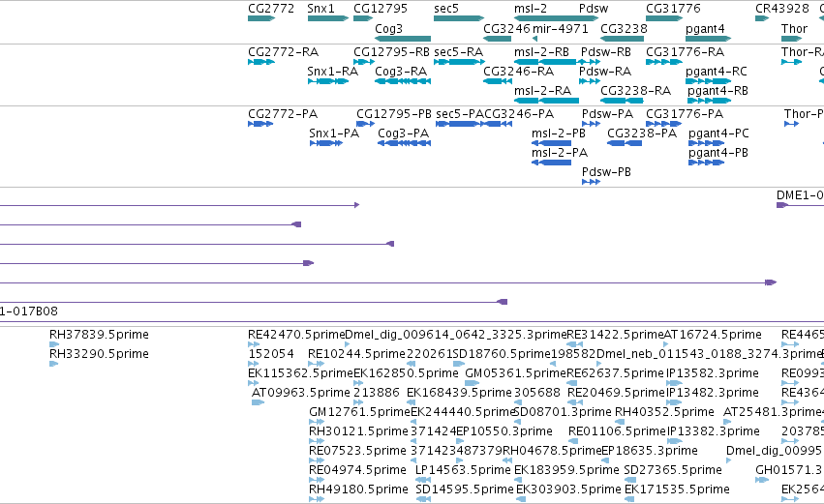Image resolution: width=824 pixels, height=504 pixels.
Task: Open the CG12795 gene label
Action: pos(381,9)
